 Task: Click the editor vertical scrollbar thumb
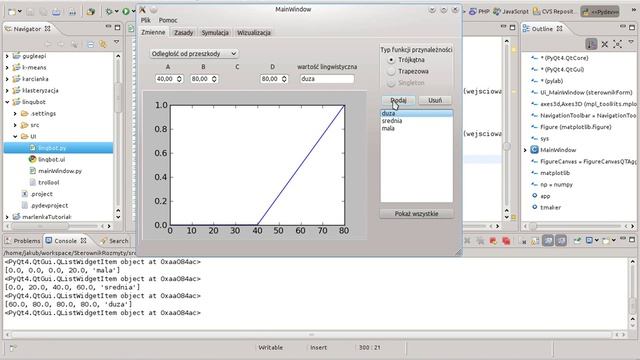(507, 146)
